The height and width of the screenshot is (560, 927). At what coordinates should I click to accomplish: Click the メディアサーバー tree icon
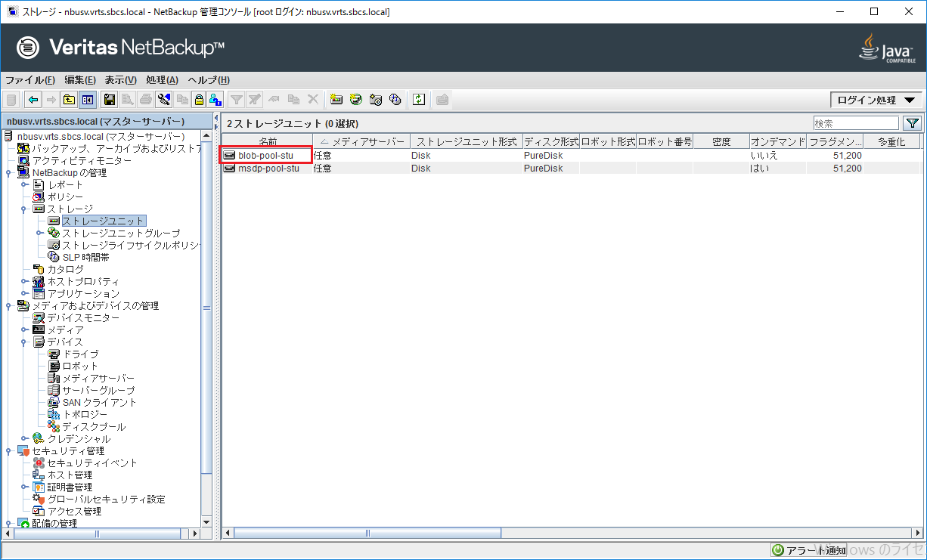(x=54, y=379)
